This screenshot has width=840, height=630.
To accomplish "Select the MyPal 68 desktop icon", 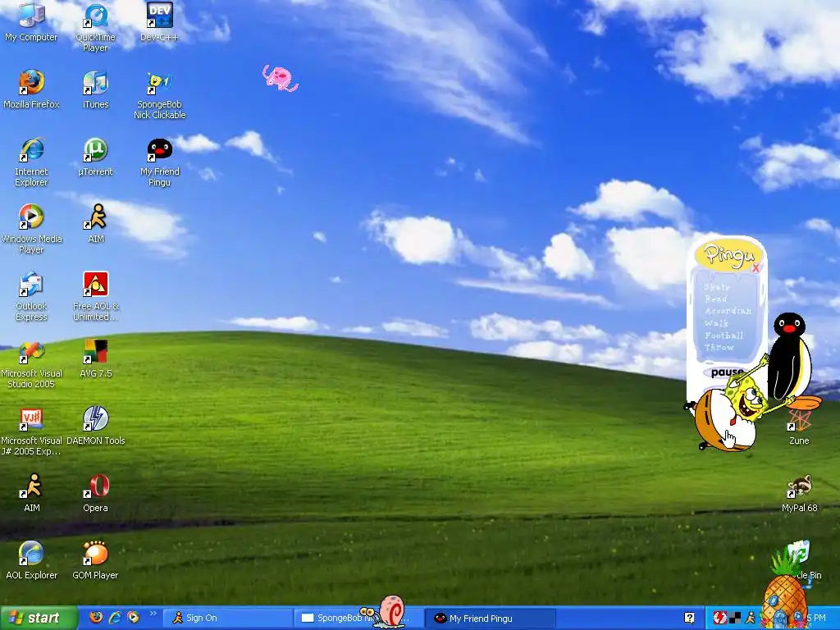I will pos(799,493).
